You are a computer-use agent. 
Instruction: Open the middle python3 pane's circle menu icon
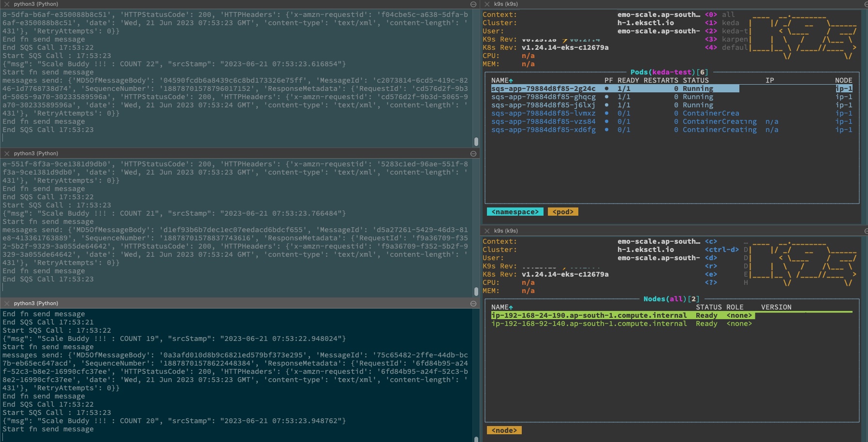[473, 153]
